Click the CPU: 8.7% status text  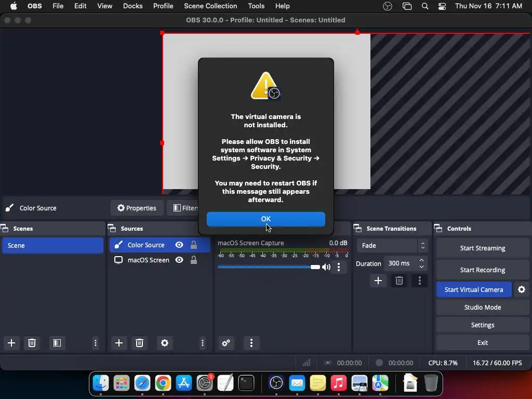click(x=443, y=363)
